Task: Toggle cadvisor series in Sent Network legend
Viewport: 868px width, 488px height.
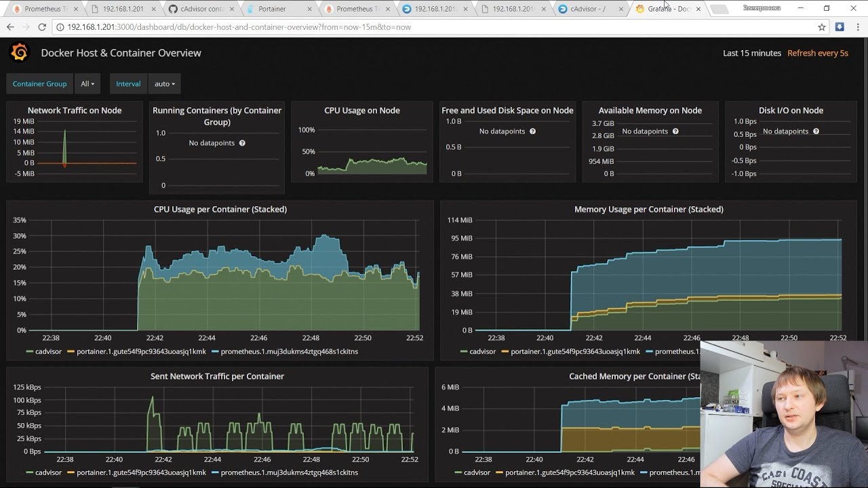Action: click(48, 472)
